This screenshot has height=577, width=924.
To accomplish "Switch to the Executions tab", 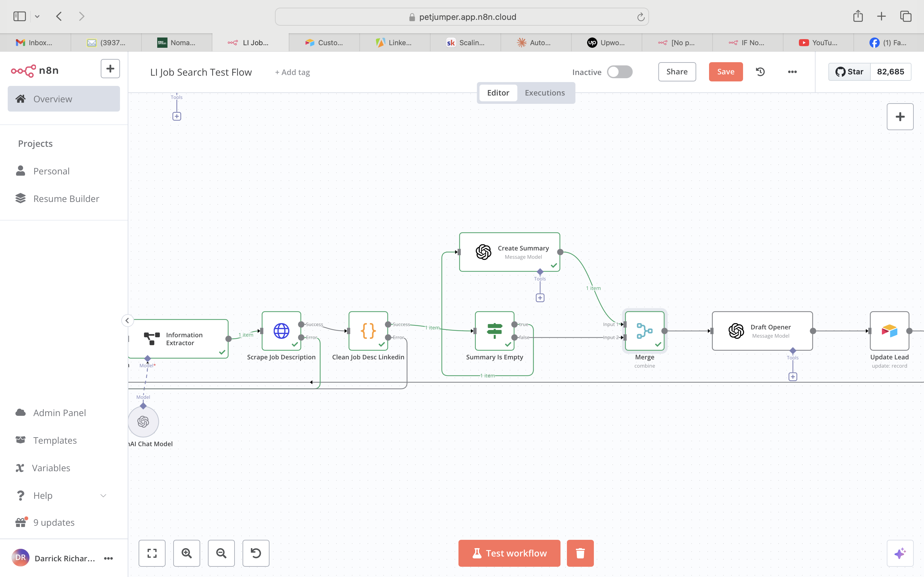I will 544,92.
